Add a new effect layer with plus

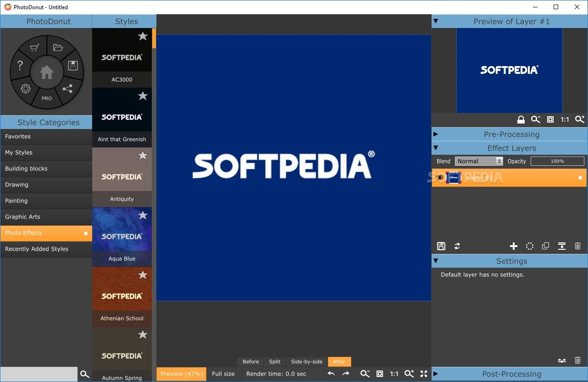point(514,246)
